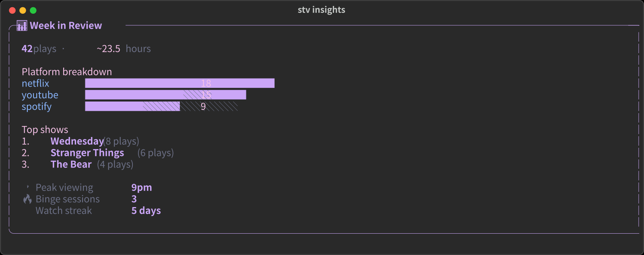Select The Bear show entry

pyautogui.click(x=70, y=164)
